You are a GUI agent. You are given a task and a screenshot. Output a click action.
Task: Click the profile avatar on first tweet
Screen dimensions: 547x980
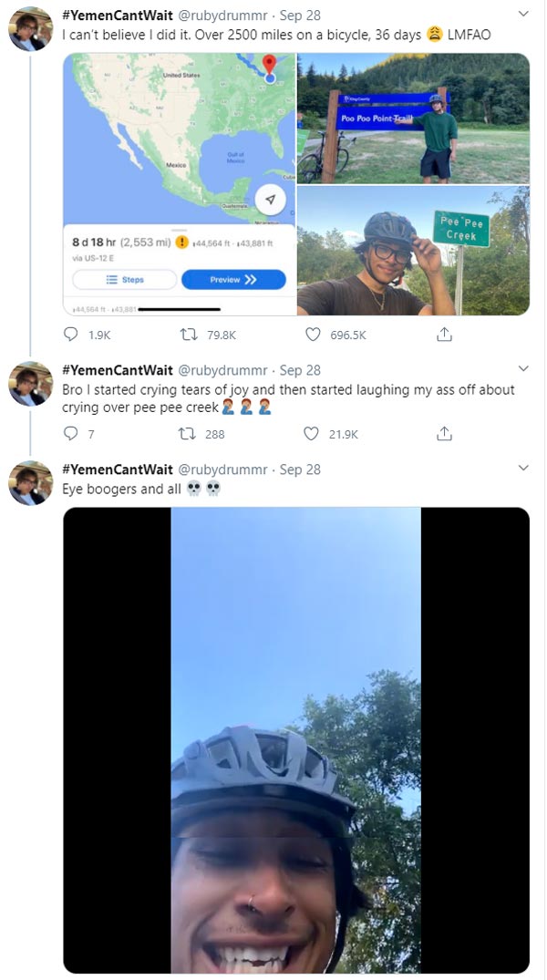point(30,29)
